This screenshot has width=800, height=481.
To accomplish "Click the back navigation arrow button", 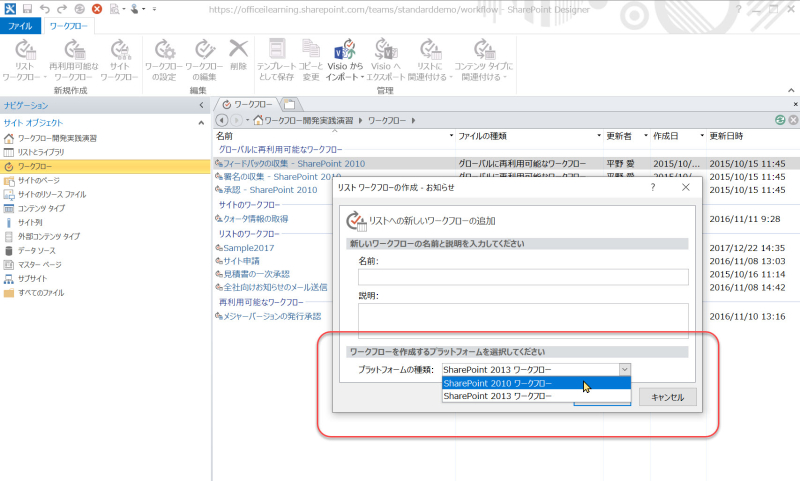I will pos(221,120).
